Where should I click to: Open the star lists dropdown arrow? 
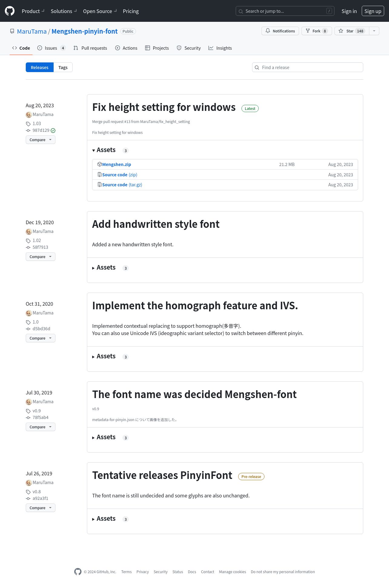click(x=374, y=31)
